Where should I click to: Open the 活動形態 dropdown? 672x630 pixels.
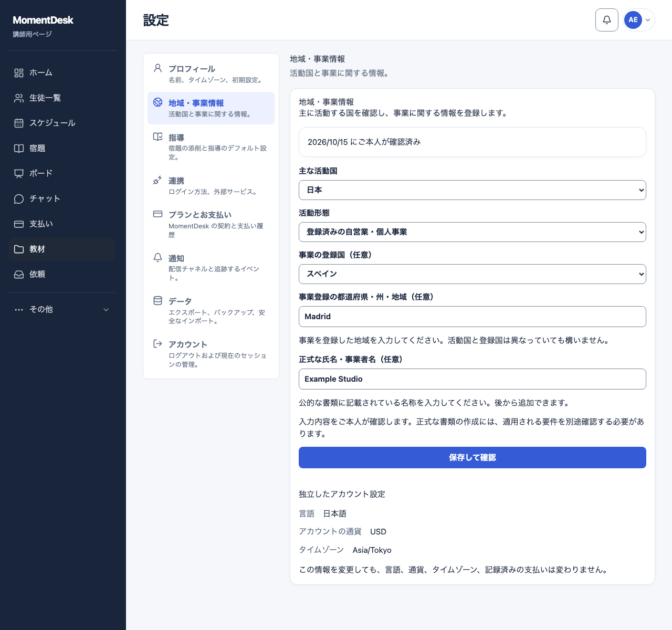point(472,232)
